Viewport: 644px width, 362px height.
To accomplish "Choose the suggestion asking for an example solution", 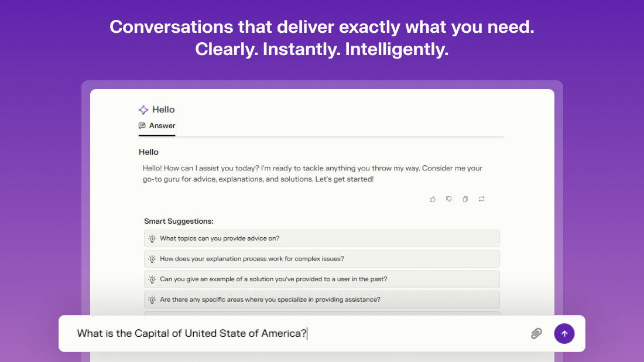I will [322, 279].
